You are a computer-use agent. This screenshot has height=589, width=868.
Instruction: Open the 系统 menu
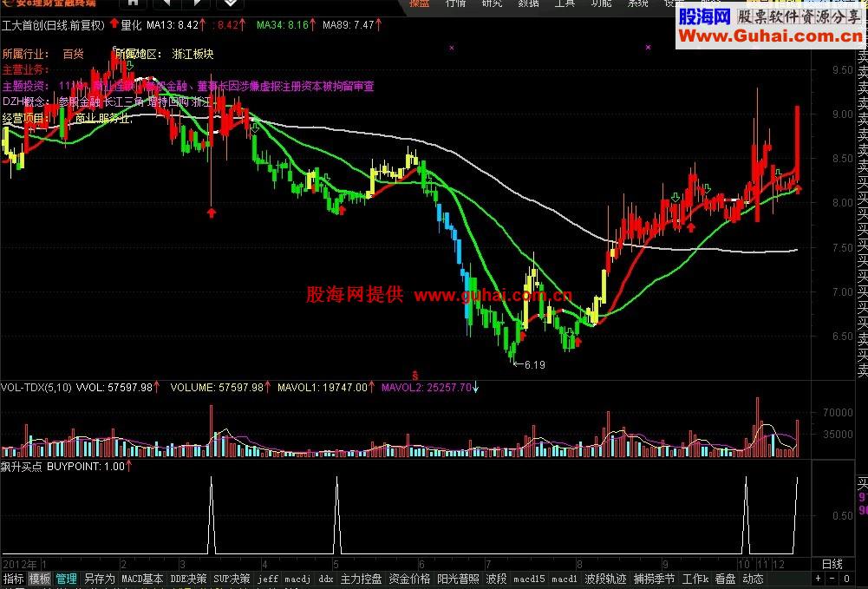637,3
